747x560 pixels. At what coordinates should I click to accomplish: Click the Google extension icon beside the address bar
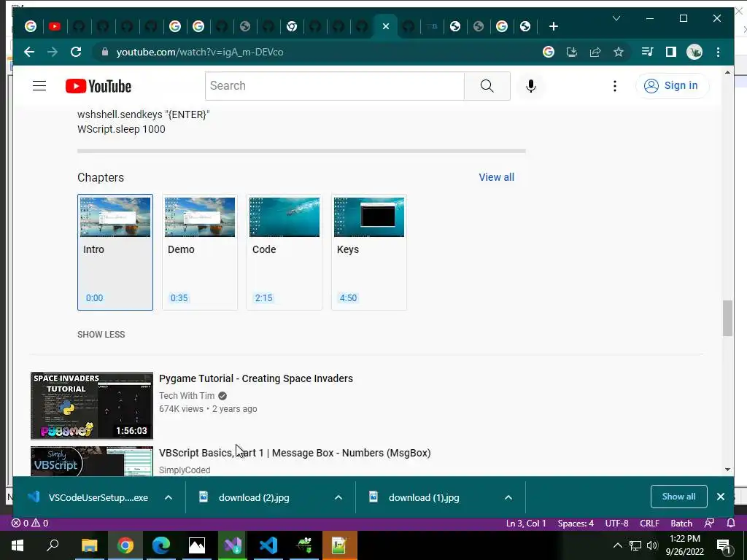[549, 52]
